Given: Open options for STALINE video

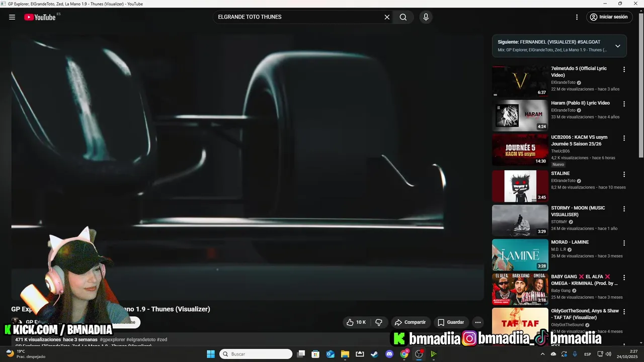Looking at the screenshot, I should 624,174.
